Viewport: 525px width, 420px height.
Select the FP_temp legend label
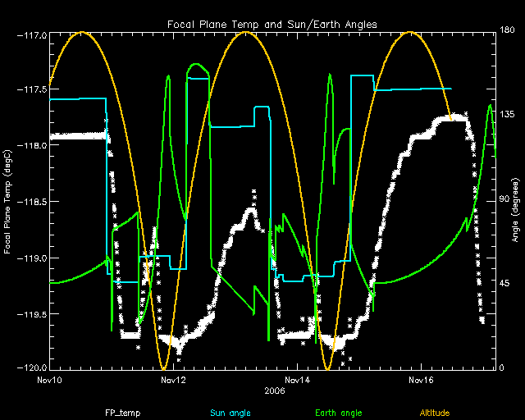coord(120,413)
